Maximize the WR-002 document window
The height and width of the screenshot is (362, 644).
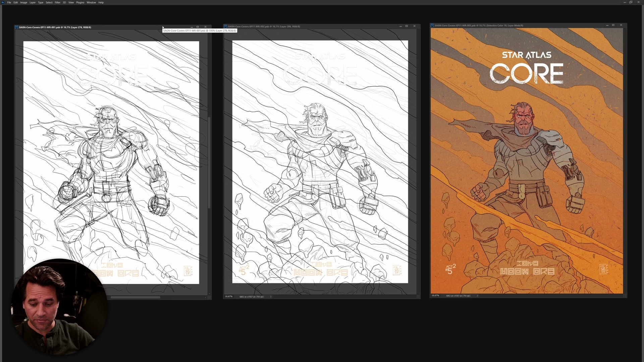407,26
